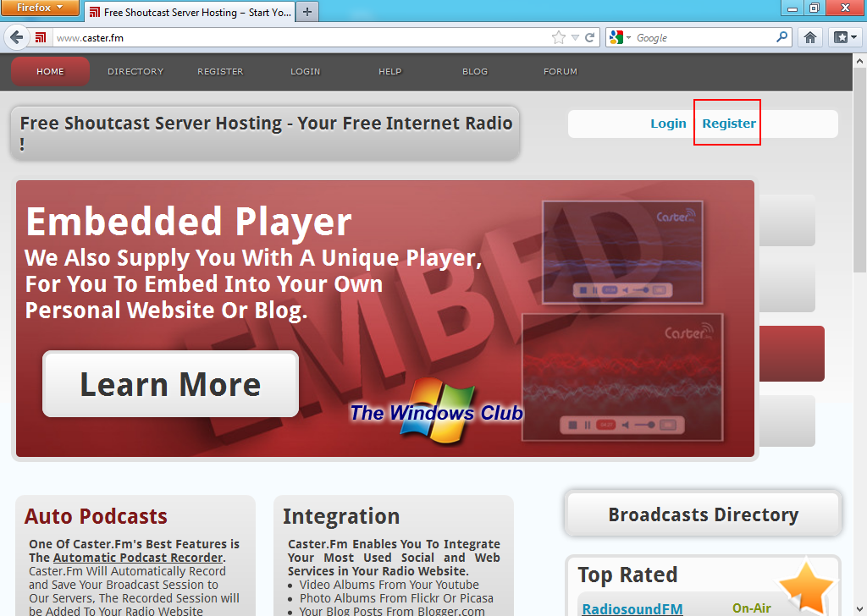
Task: Open a new tab with the plus button
Action: pos(307,12)
